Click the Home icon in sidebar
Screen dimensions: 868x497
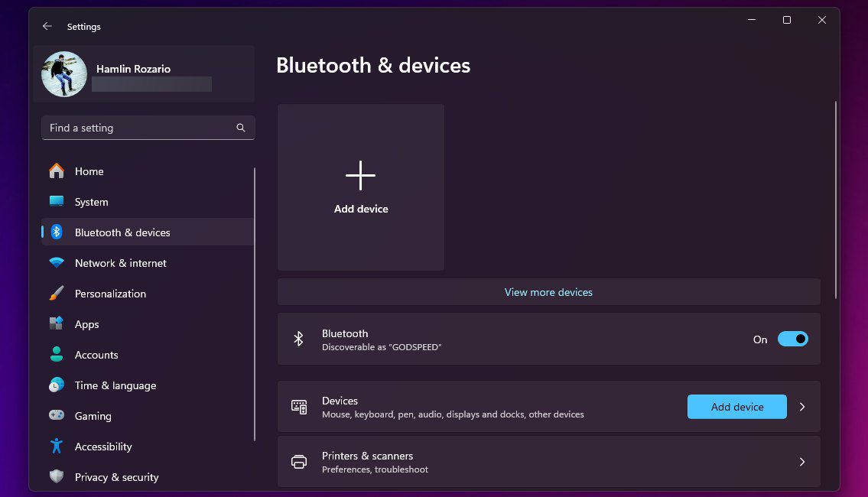57,171
